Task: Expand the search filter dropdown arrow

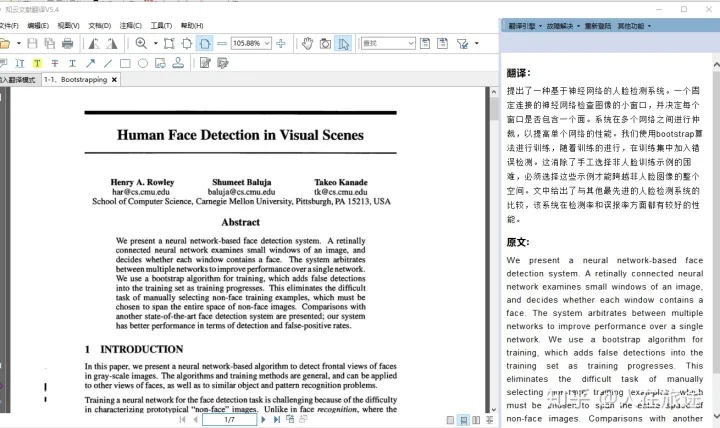Action: click(477, 43)
